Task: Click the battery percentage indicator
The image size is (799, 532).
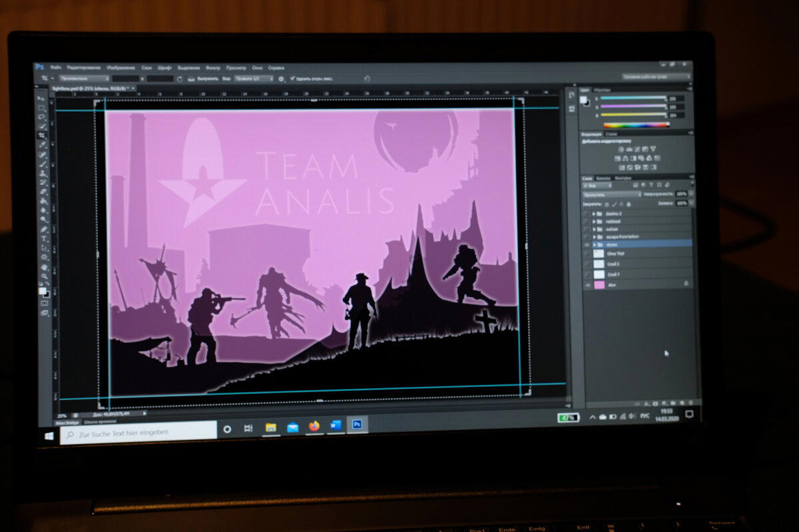Action: coord(568,418)
